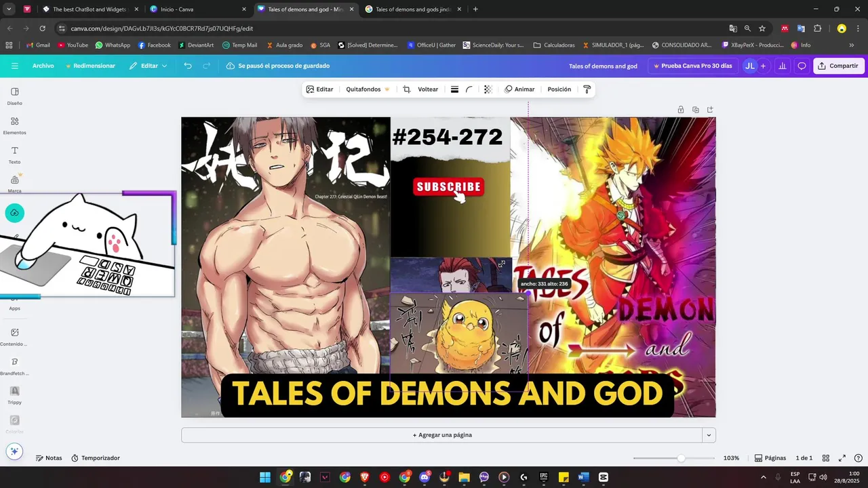The width and height of the screenshot is (868, 488).
Task: Adjust the zoom slider handle
Action: click(x=681, y=458)
